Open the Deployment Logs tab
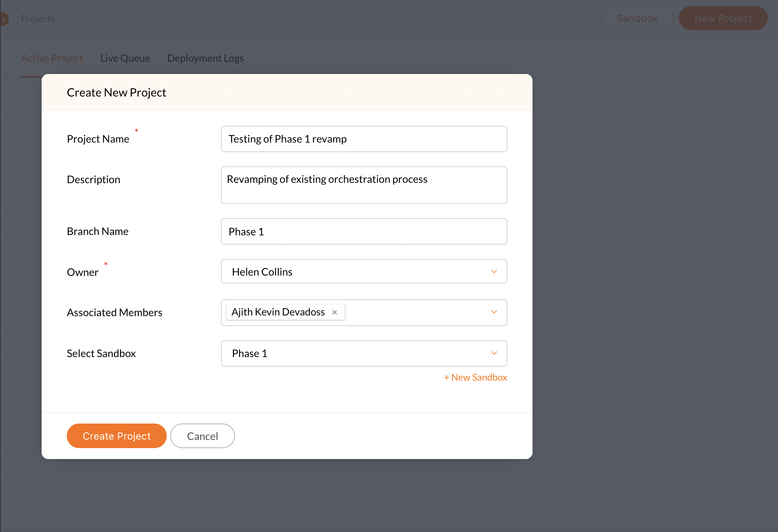 (x=205, y=58)
